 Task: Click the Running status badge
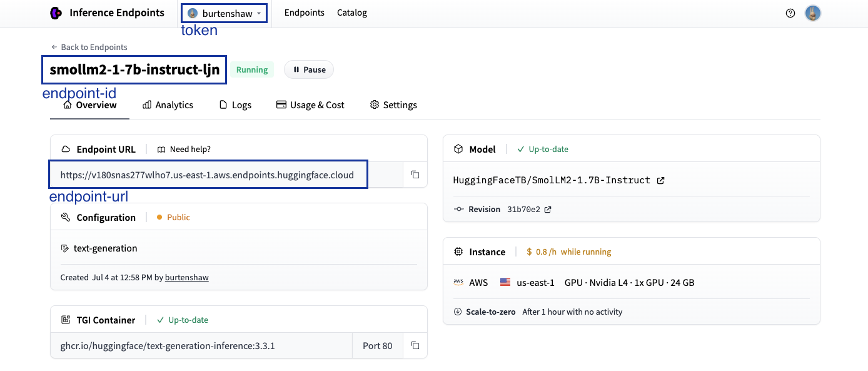coord(252,69)
